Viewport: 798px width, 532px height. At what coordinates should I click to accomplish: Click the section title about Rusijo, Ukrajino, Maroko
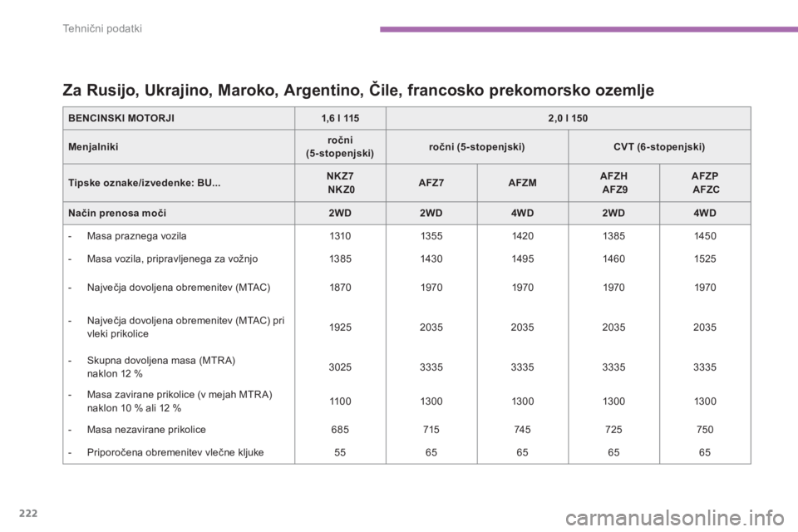click(x=359, y=88)
